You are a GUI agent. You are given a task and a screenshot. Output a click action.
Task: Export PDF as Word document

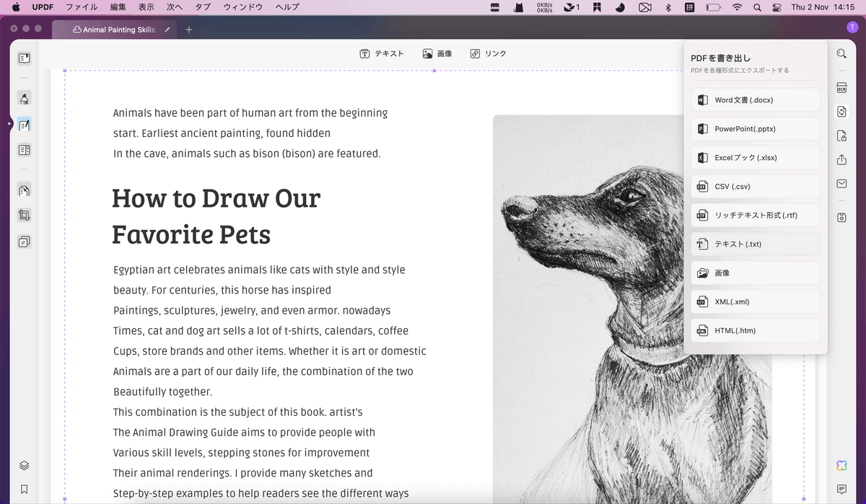pyautogui.click(x=755, y=100)
